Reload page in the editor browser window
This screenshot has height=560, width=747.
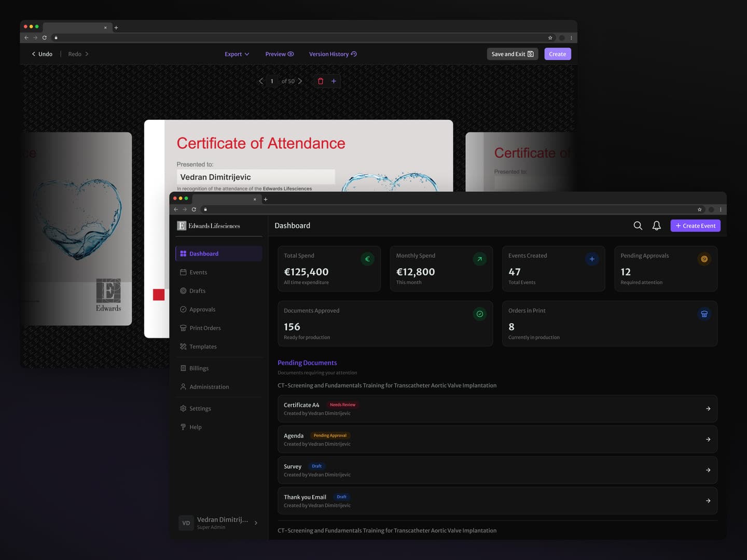coord(45,38)
